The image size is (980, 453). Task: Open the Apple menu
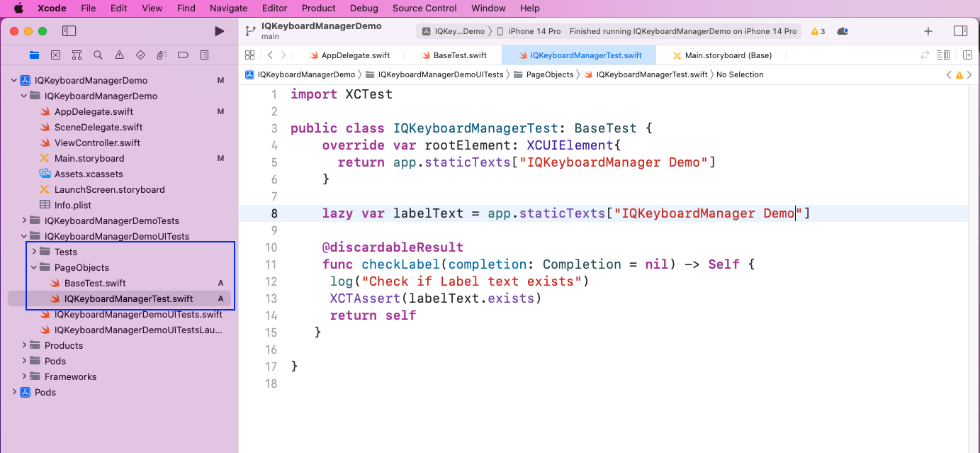coord(18,8)
